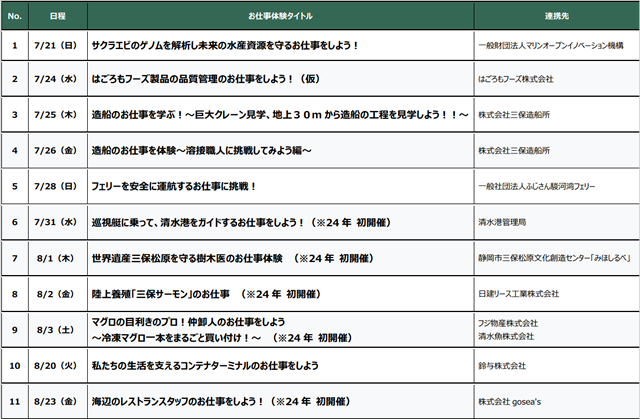Click partner '清水魚株式会社'
The width and height of the screenshot is (640, 419).
click(x=506, y=337)
